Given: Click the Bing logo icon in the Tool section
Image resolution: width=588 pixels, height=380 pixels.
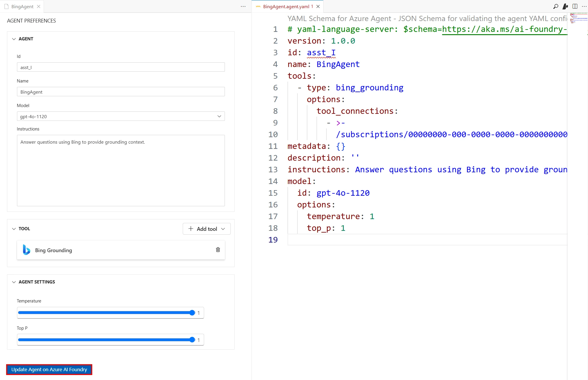Looking at the screenshot, I should pyautogui.click(x=26, y=250).
